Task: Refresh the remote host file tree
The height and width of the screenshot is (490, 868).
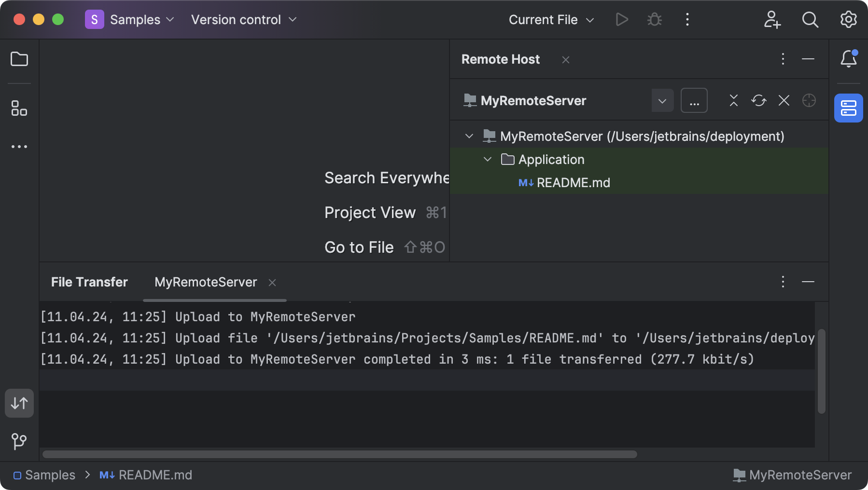Action: (758, 100)
